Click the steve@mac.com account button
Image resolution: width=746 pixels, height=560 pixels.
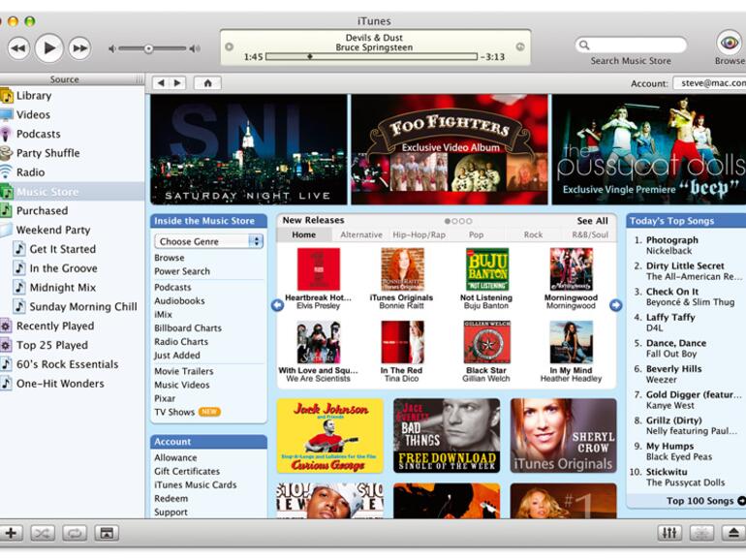tap(710, 82)
